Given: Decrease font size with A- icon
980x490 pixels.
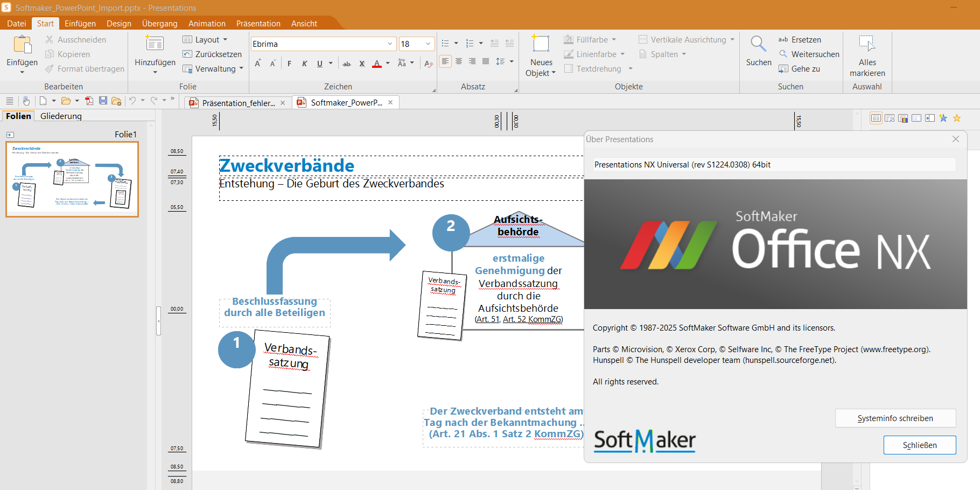Looking at the screenshot, I should pos(273,64).
